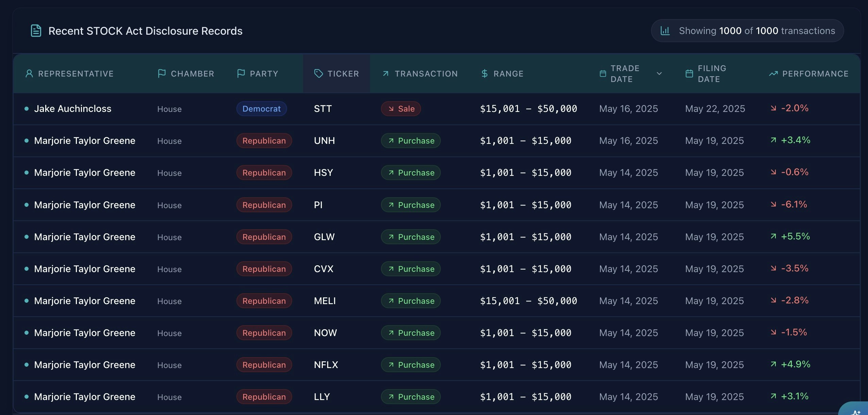The image size is (868, 415).
Task: Click the flag icon in Party header
Action: 241,73
